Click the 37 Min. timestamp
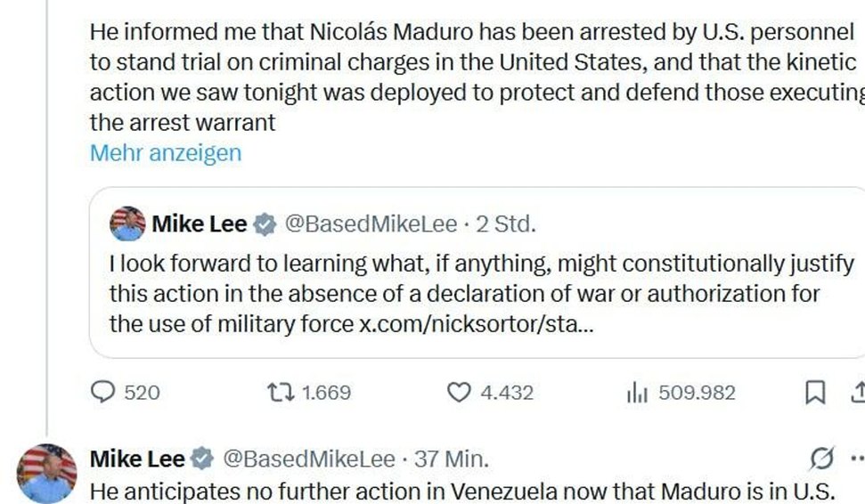865x504 pixels. click(452, 459)
